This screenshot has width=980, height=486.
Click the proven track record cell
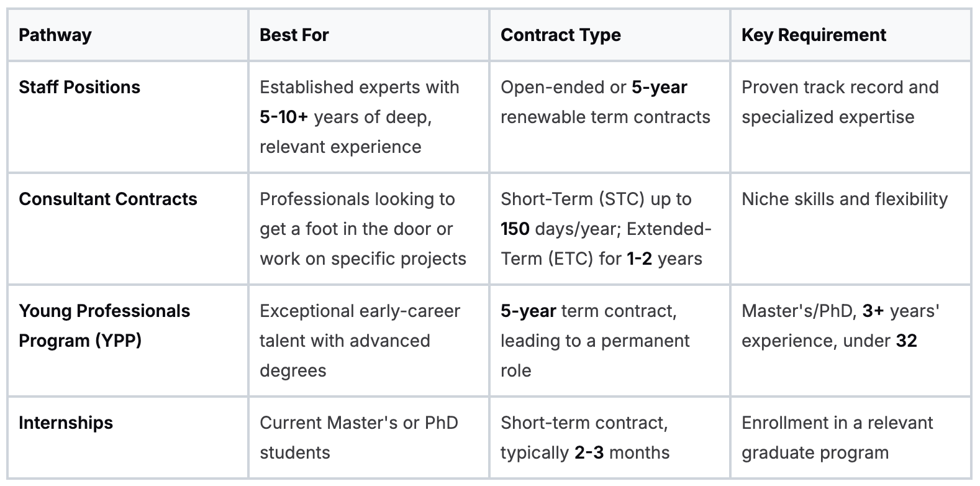[851, 117]
